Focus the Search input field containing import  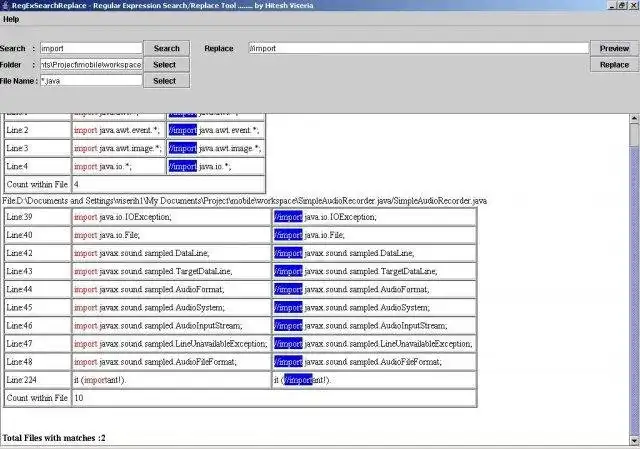pos(91,48)
